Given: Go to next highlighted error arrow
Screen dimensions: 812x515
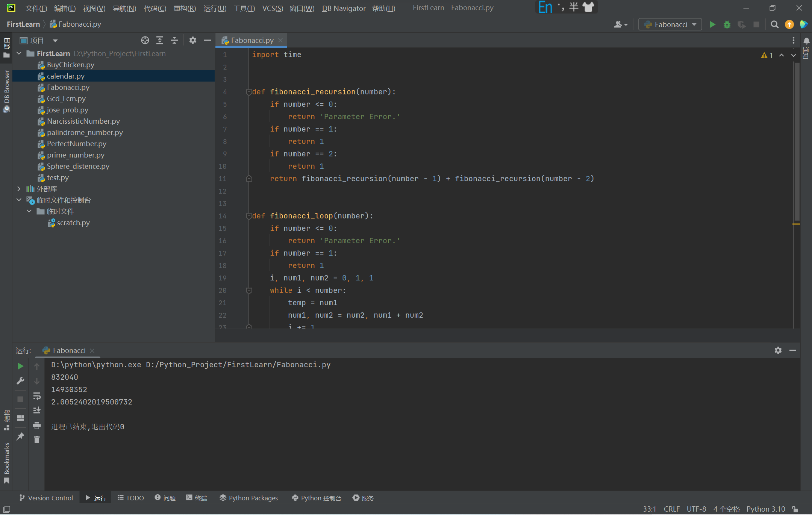Looking at the screenshot, I should point(793,55).
